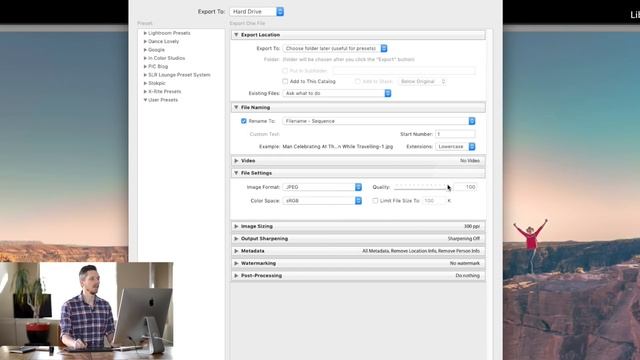Enable Add to This Catalog checkbox
Image resolution: width=640 pixels, height=360 pixels.
tap(285, 82)
